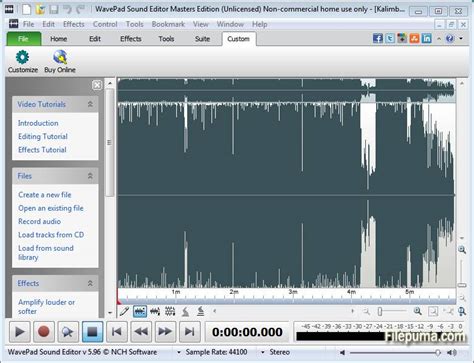Click the Record audio link
Image resolution: width=474 pixels, height=363 pixels.
tap(39, 221)
